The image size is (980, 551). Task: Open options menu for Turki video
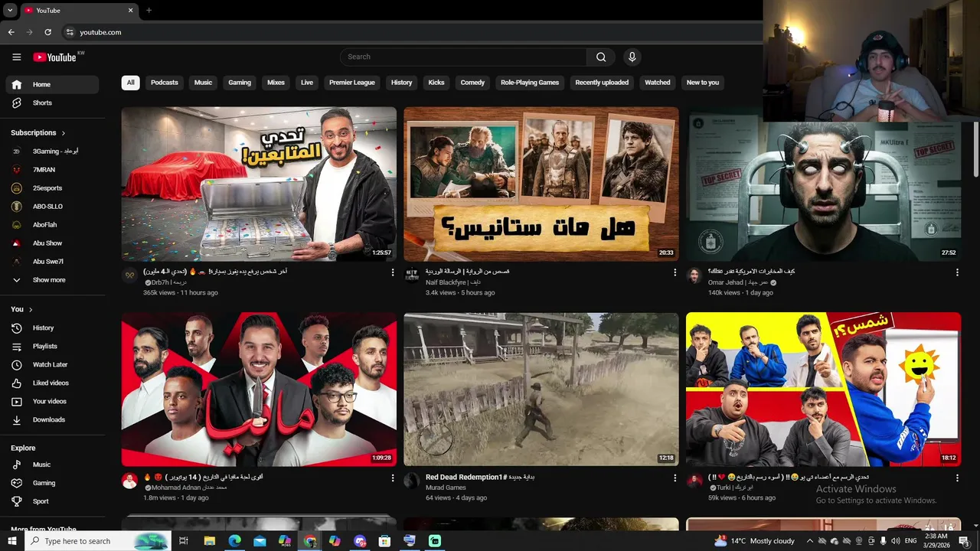[x=957, y=478]
